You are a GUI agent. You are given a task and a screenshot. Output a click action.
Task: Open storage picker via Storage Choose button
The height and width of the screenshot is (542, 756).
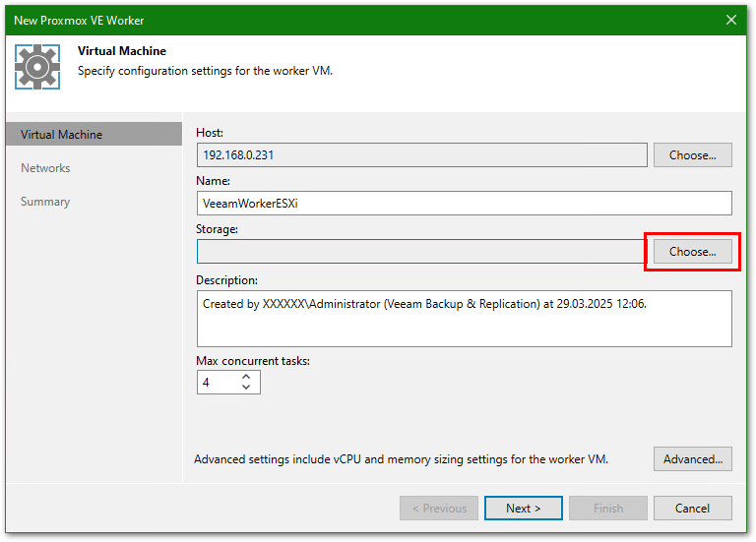point(692,252)
